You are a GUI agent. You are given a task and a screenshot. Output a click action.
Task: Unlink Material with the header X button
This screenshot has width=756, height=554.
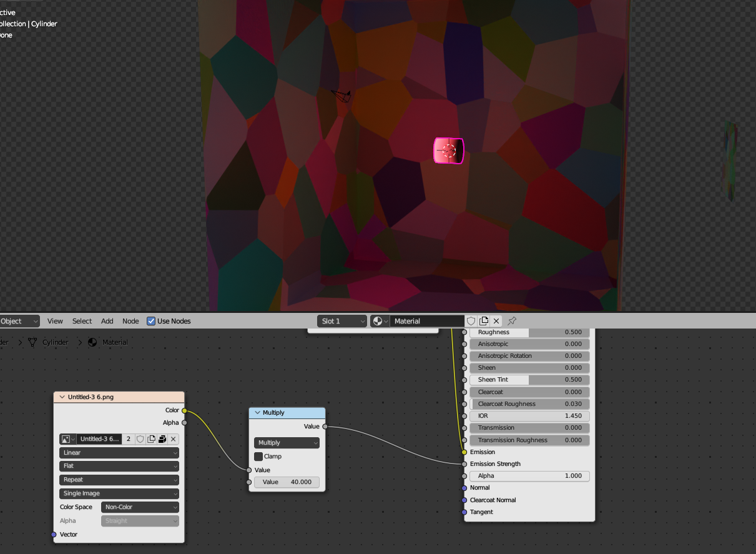pos(496,321)
